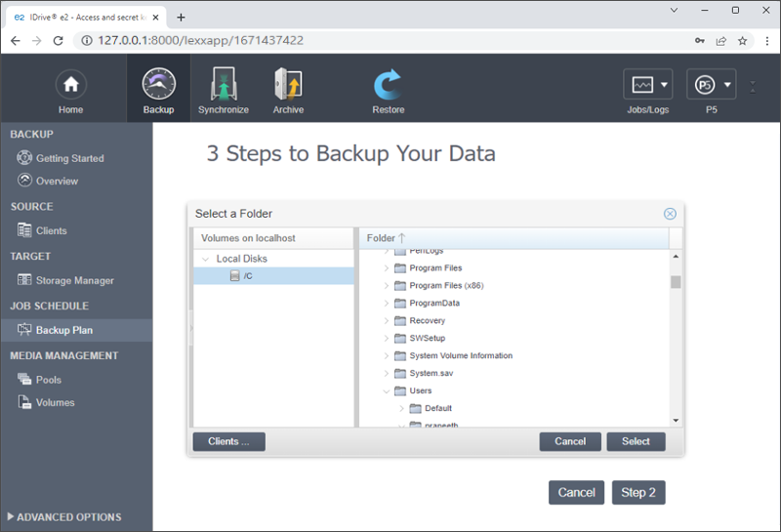Collapse the Local Disks tree node
The width and height of the screenshot is (781, 532).
pos(205,259)
